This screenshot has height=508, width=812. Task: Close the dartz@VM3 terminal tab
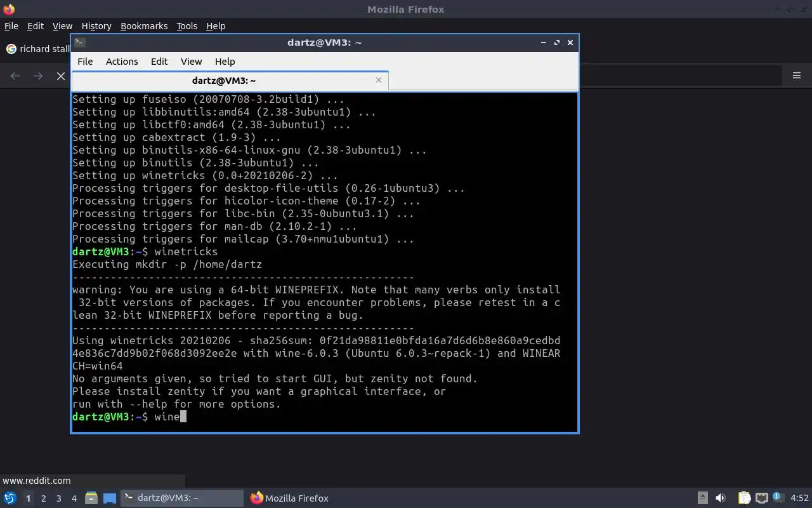tap(379, 80)
